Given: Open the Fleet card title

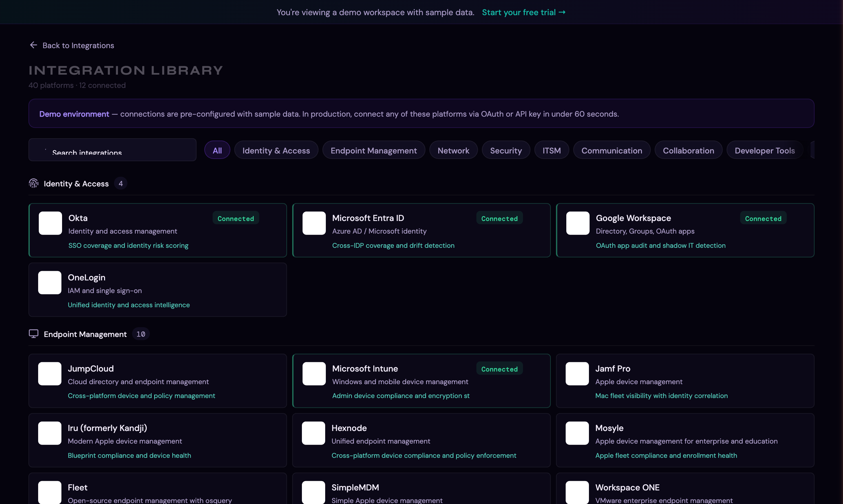Looking at the screenshot, I should click(78, 487).
